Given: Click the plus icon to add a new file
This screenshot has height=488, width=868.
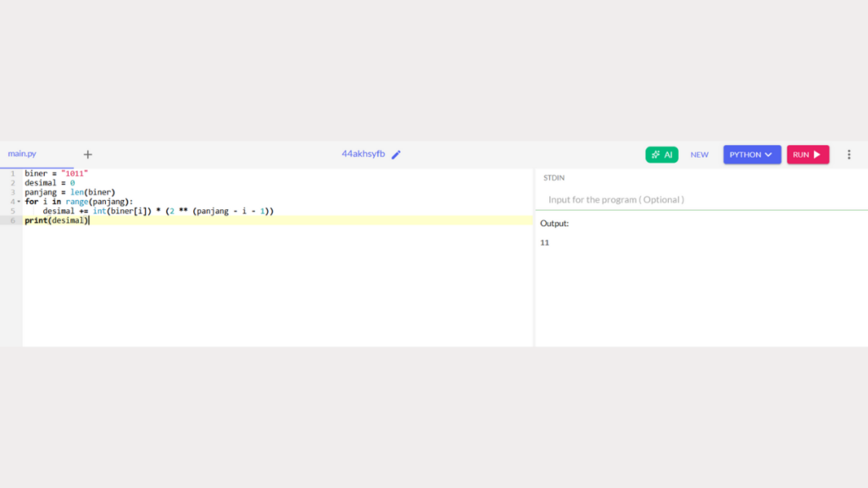Looking at the screenshot, I should click(x=87, y=154).
